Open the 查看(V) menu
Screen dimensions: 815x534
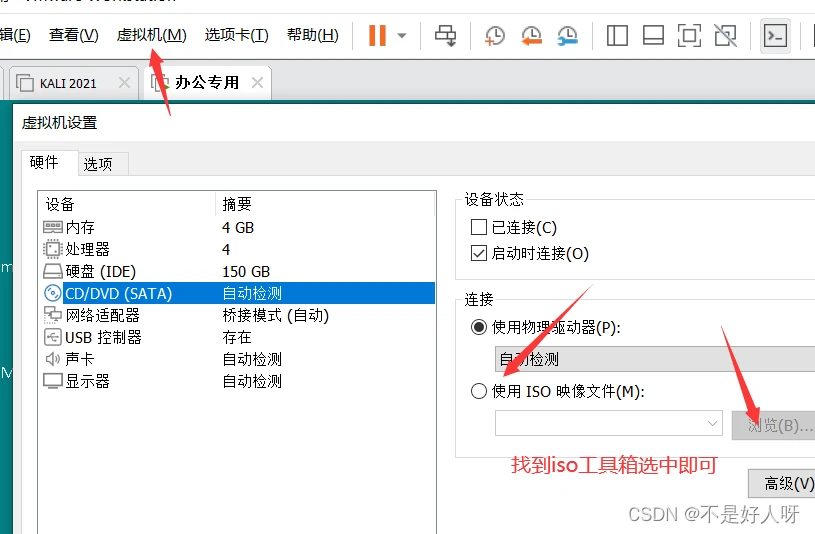pyautogui.click(x=73, y=35)
